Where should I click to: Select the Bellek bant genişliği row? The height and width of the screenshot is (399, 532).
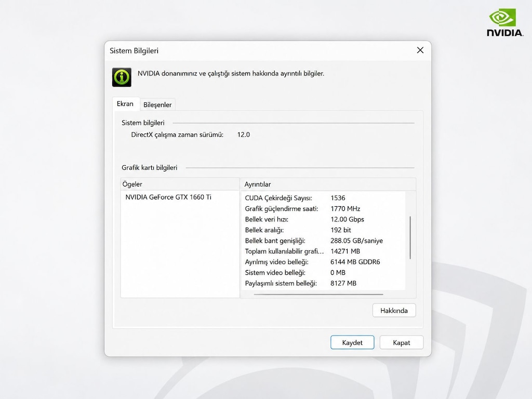coord(323,241)
